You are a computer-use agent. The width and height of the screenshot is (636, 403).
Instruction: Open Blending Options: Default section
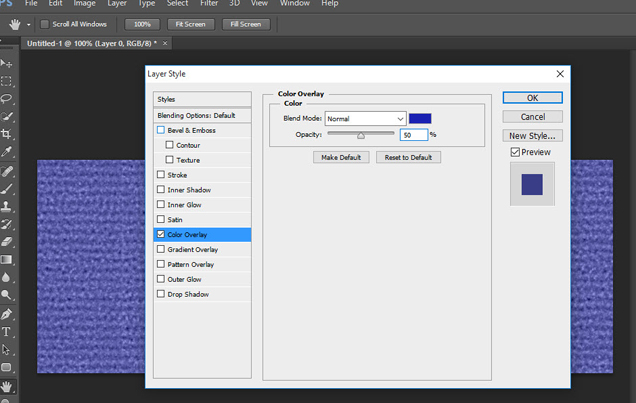196,115
